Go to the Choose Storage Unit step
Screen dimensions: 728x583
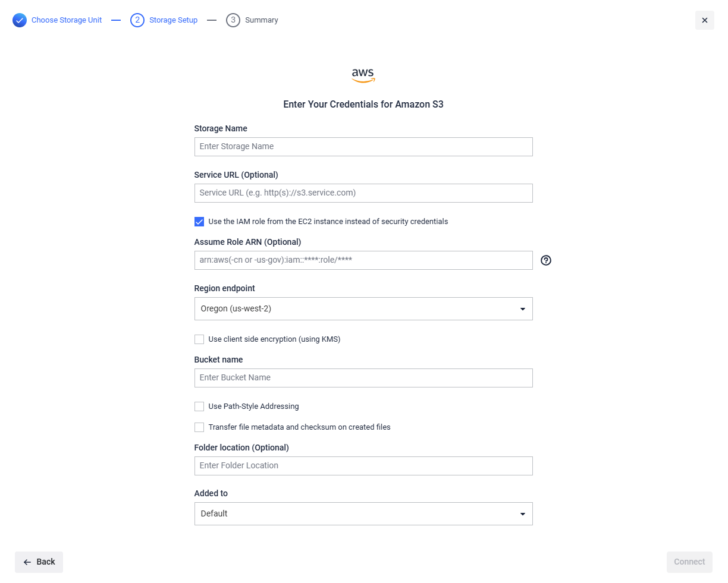coord(67,20)
